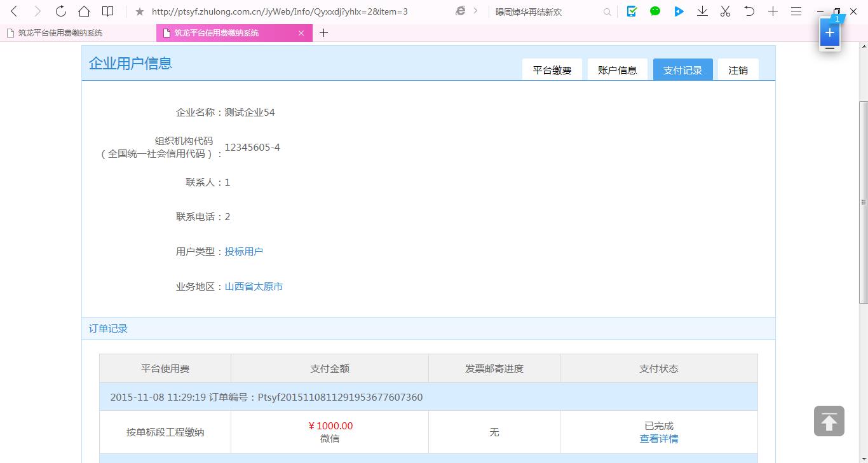Close the active pink browser tab
868x463 pixels.
click(x=301, y=33)
